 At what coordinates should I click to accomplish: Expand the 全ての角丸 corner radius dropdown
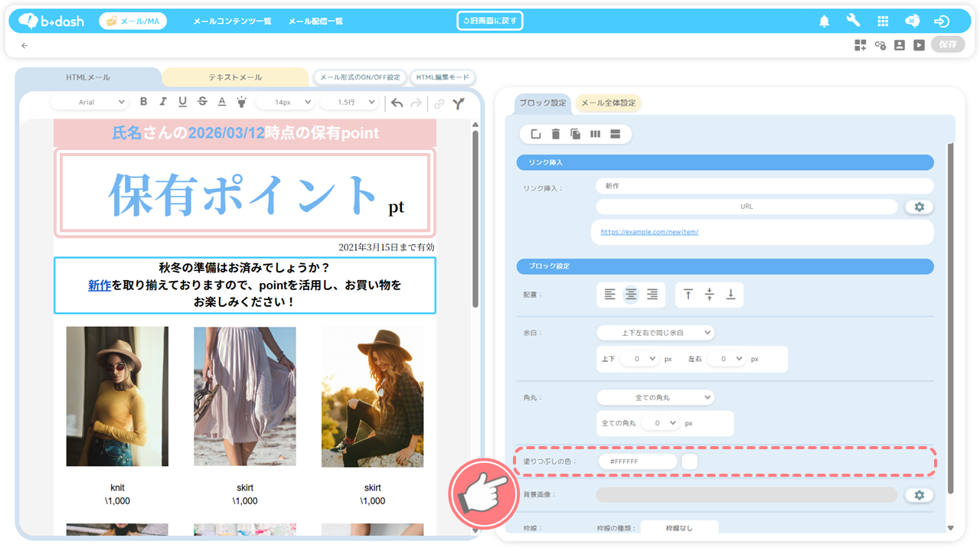click(x=655, y=397)
